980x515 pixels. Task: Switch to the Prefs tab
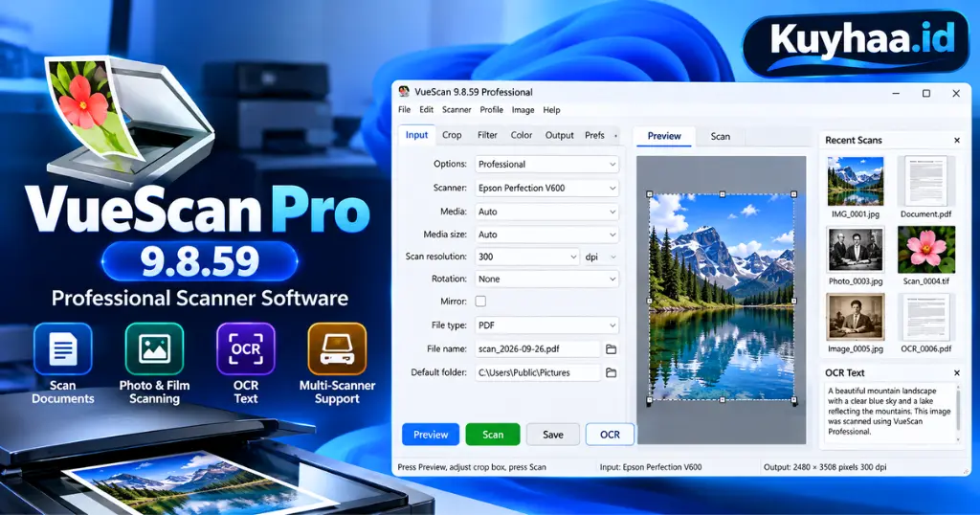pyautogui.click(x=594, y=135)
